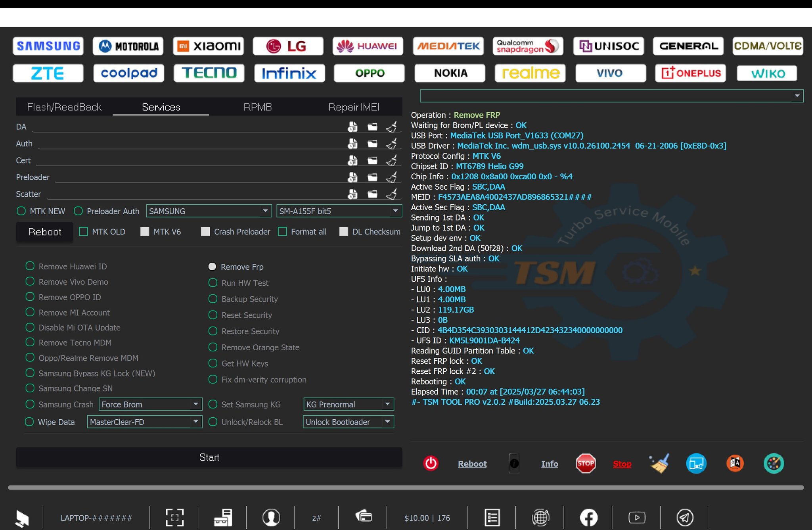Image resolution: width=812 pixels, height=530 pixels.
Task: Clear the log with the broom icon
Action: (x=659, y=463)
